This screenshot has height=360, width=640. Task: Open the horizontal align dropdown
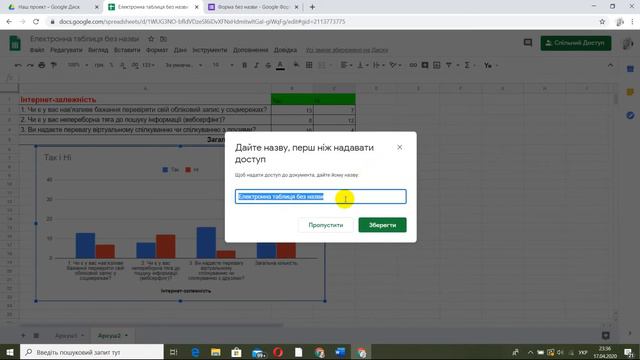[x=347, y=65]
